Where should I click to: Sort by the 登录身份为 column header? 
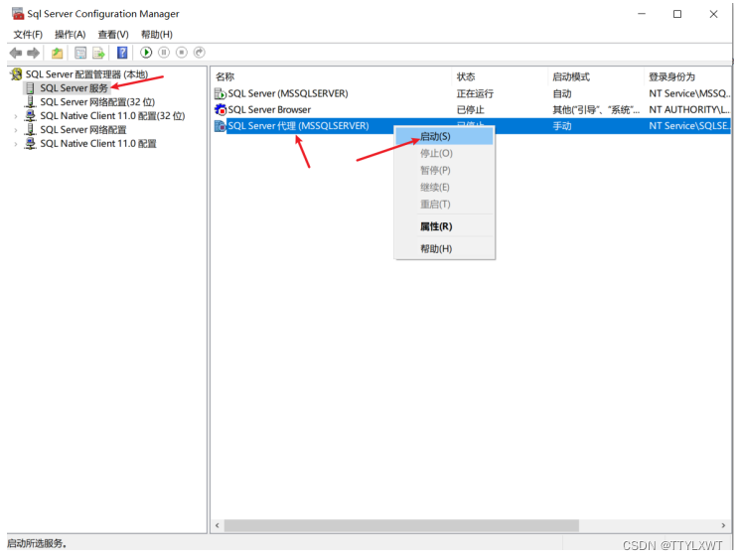[x=687, y=76]
